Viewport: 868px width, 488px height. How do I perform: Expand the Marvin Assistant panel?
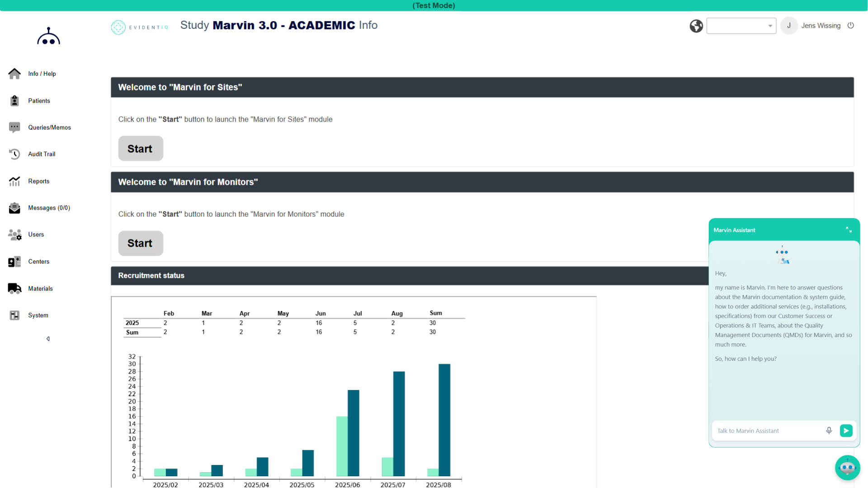[x=849, y=230]
